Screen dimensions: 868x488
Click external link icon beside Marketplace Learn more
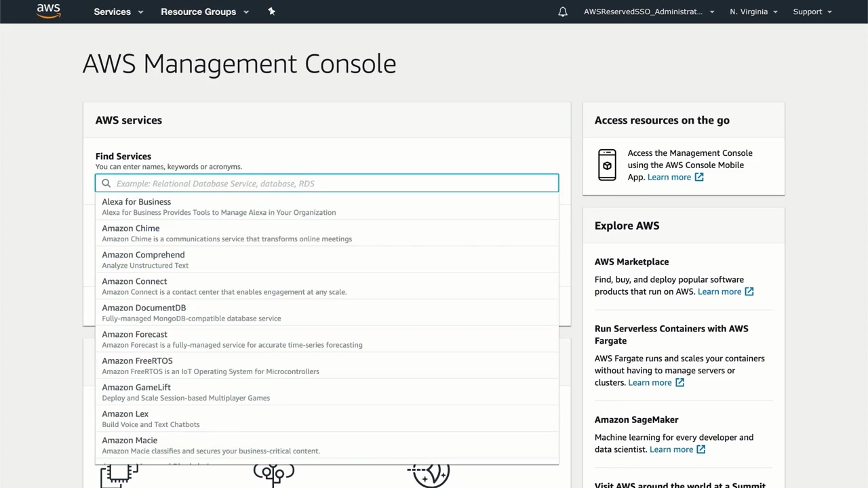(749, 291)
